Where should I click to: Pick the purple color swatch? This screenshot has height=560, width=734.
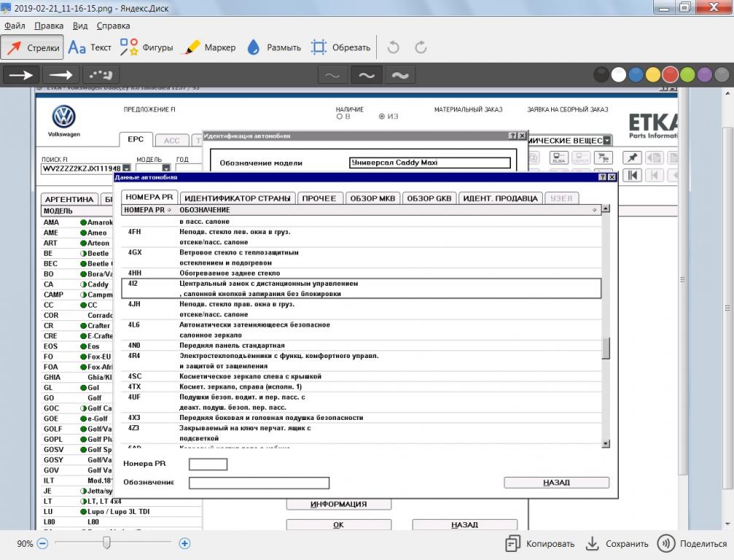pos(705,75)
